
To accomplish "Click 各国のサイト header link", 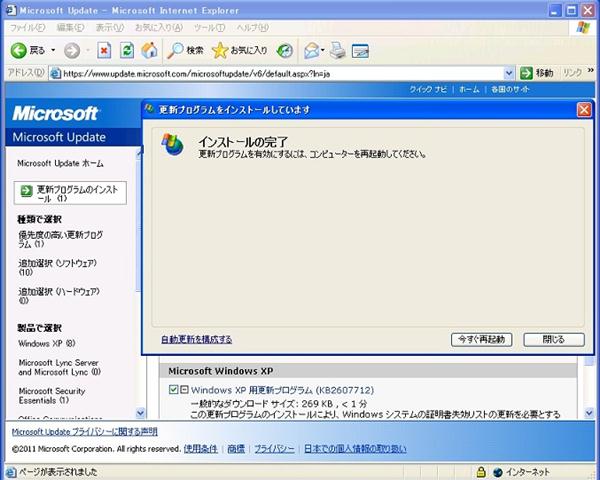I will point(510,89).
